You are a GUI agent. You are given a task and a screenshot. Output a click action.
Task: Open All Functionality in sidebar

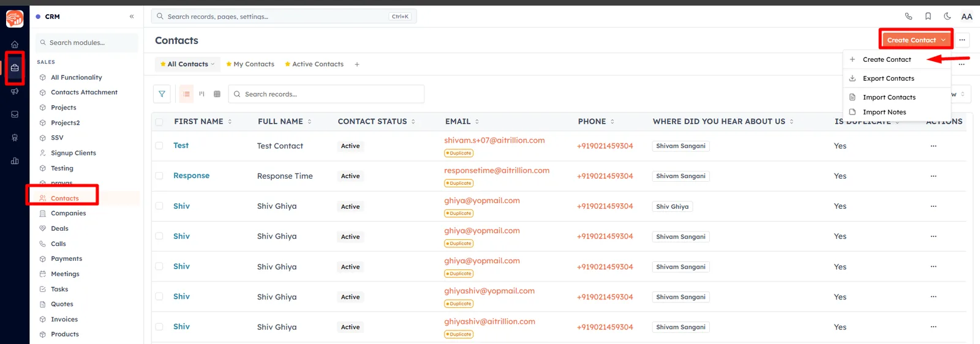click(77, 78)
